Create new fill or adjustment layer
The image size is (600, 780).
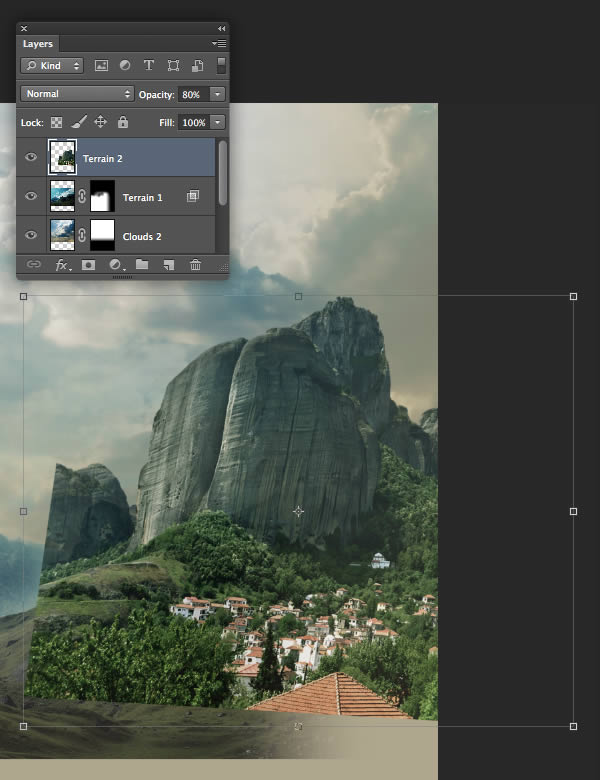click(116, 265)
